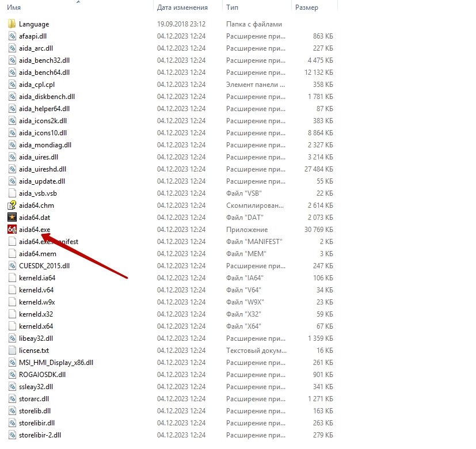Image resolution: width=476 pixels, height=449 pixels.
Task: Click the aida_helper64.dll file icon
Action: point(12,109)
